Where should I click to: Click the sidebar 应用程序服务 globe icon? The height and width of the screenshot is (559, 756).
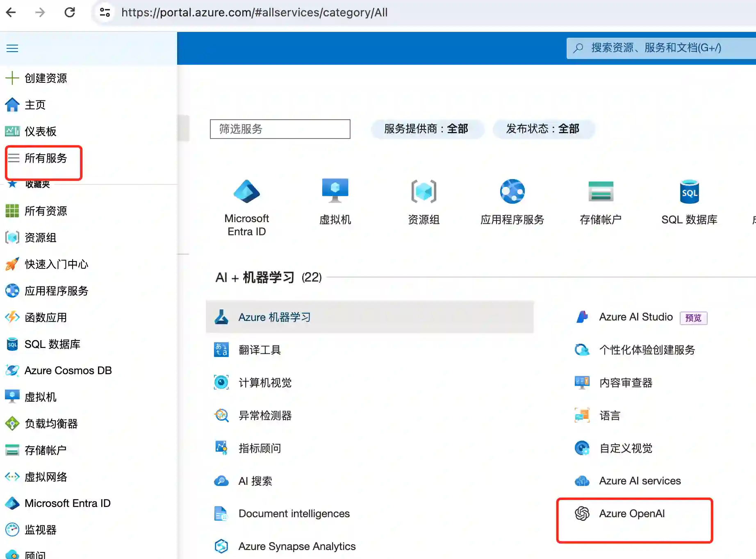12,291
